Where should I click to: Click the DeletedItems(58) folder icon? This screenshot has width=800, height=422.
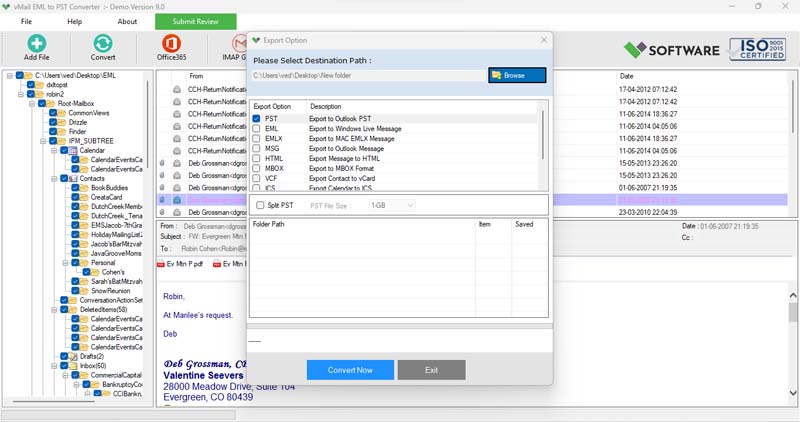(x=73, y=310)
